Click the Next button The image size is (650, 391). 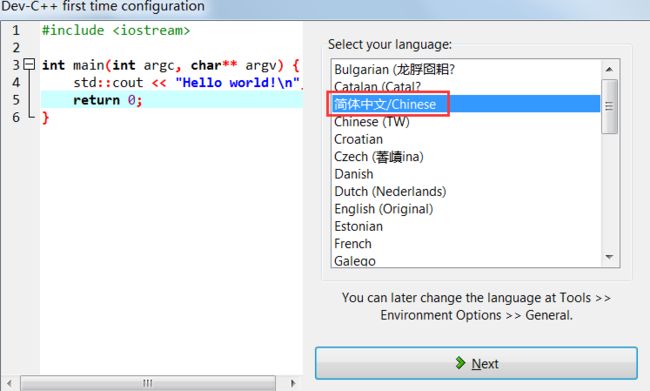point(476,363)
